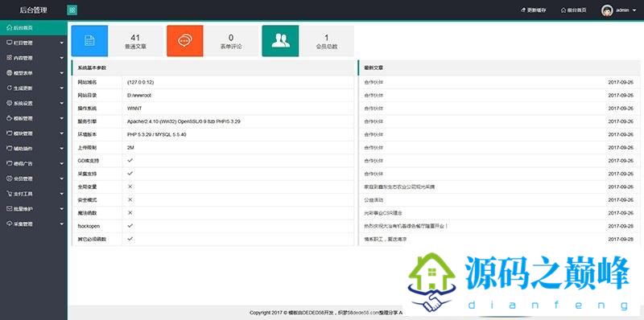Viewport: 644px width, 320px height.
Task: Click the shopping cart icon next to 支付工具
Action: (10, 194)
